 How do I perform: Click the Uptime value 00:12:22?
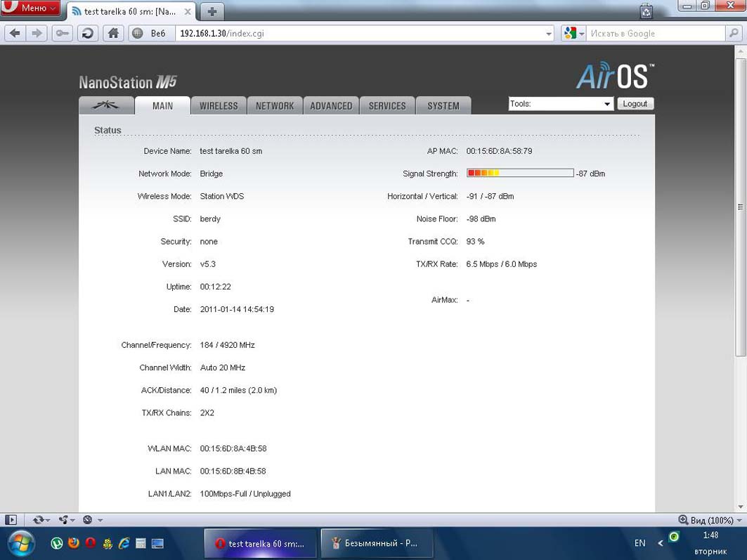215,287
